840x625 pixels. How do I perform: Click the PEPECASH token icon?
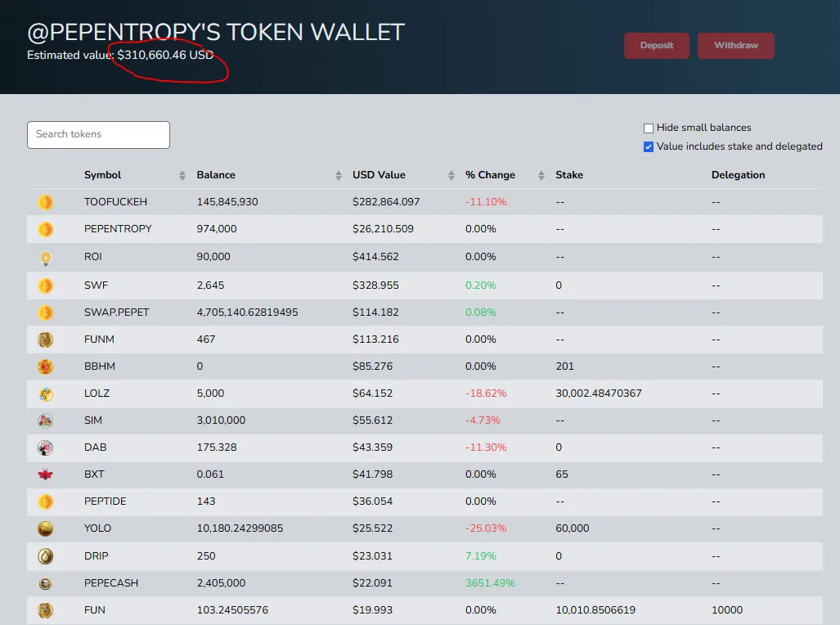click(46, 584)
